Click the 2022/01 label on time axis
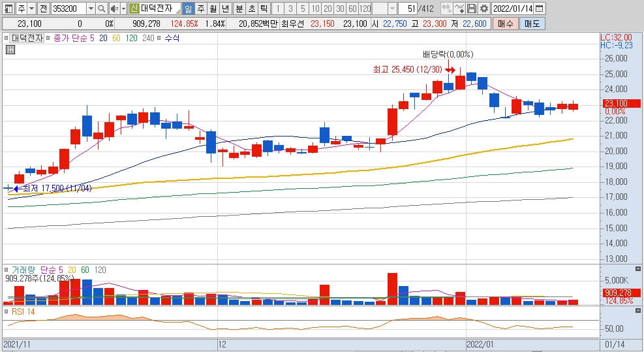Viewport: 644px width, 352px height. click(480, 344)
